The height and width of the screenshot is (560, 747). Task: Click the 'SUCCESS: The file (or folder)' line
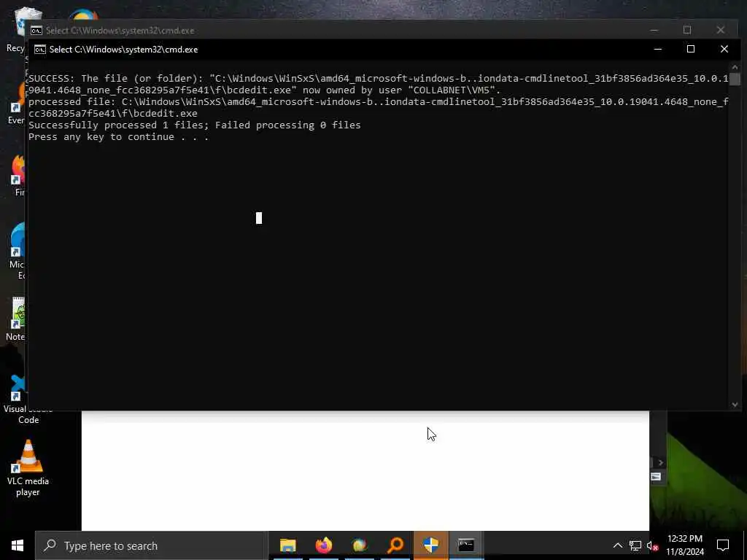[379, 79]
